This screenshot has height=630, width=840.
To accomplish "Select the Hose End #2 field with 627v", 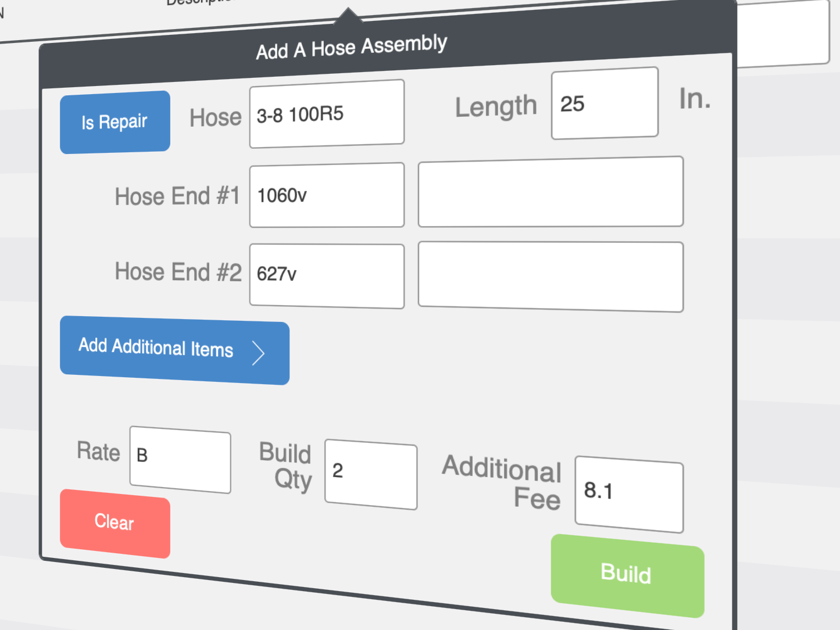I will point(326,275).
